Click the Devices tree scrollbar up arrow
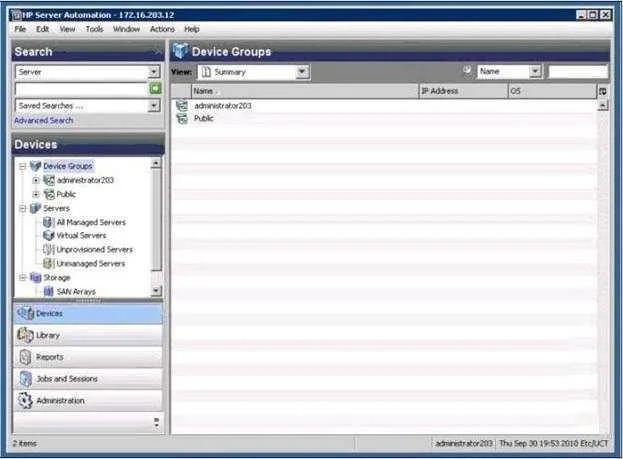623x459 pixels. pyautogui.click(x=156, y=163)
